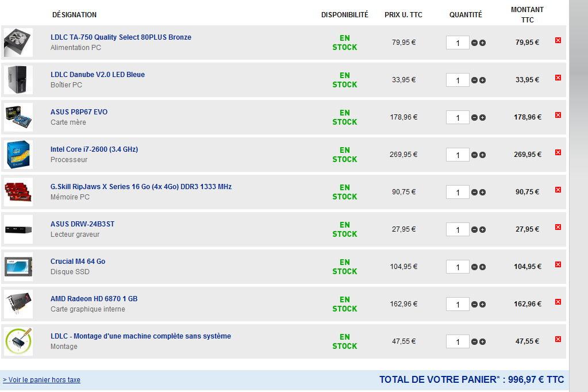This screenshot has width=588, height=392.
Task: Click the DÉSIGNATION column header
Action: (x=74, y=15)
